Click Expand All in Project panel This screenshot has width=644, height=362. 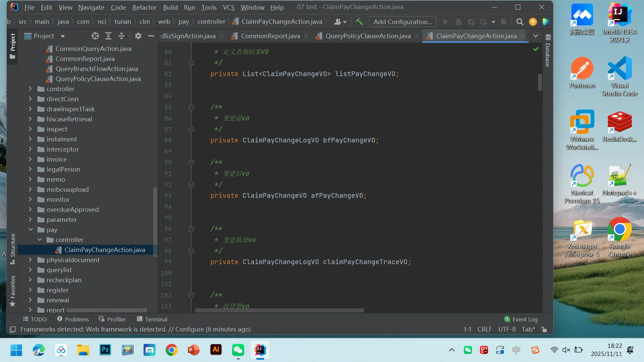[x=108, y=36]
